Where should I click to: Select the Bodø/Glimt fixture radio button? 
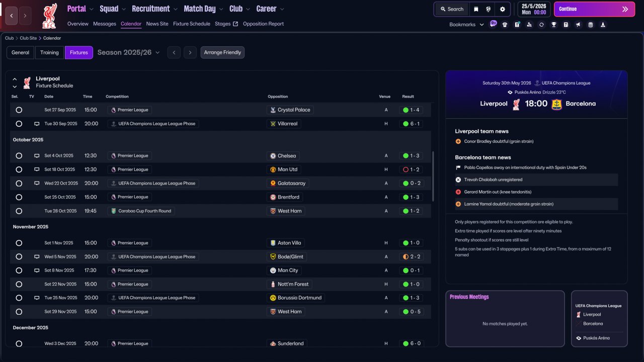tap(19, 257)
